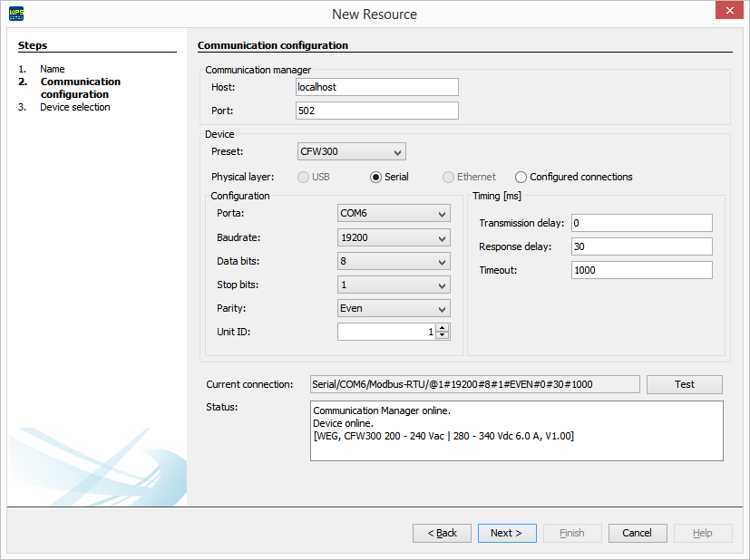
Task: Open Help for this wizard
Action: tap(702, 533)
